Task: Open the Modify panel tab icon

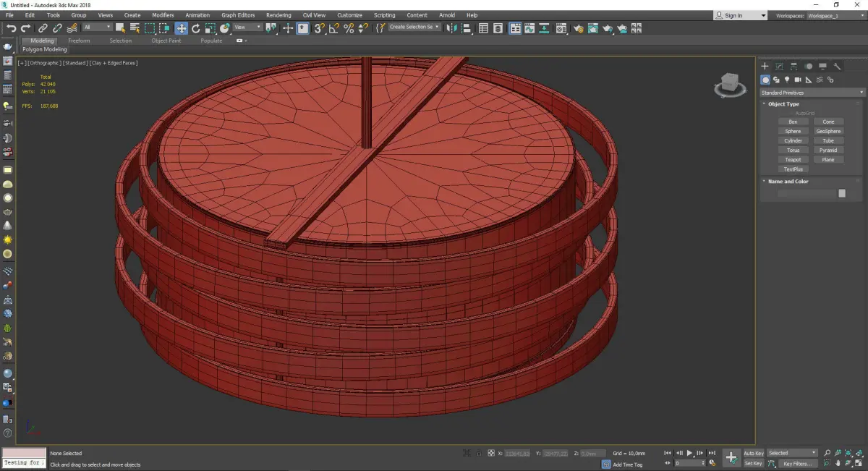Action: tap(779, 66)
